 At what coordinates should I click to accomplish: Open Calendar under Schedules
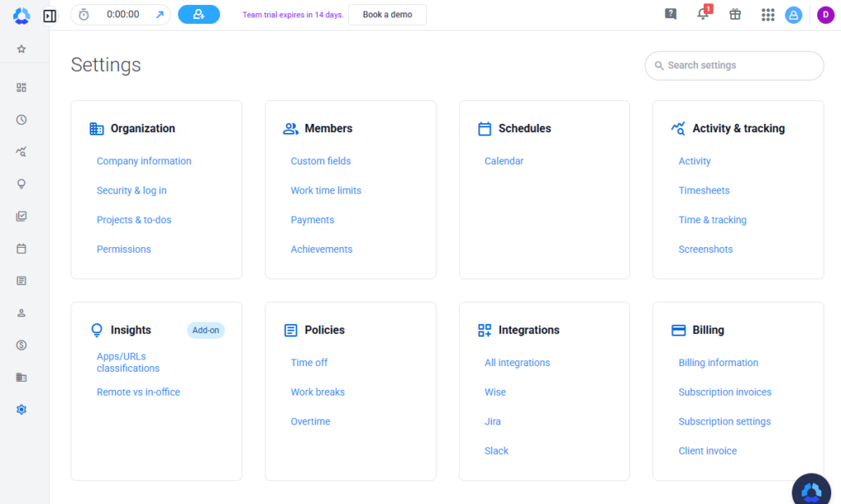coord(503,161)
